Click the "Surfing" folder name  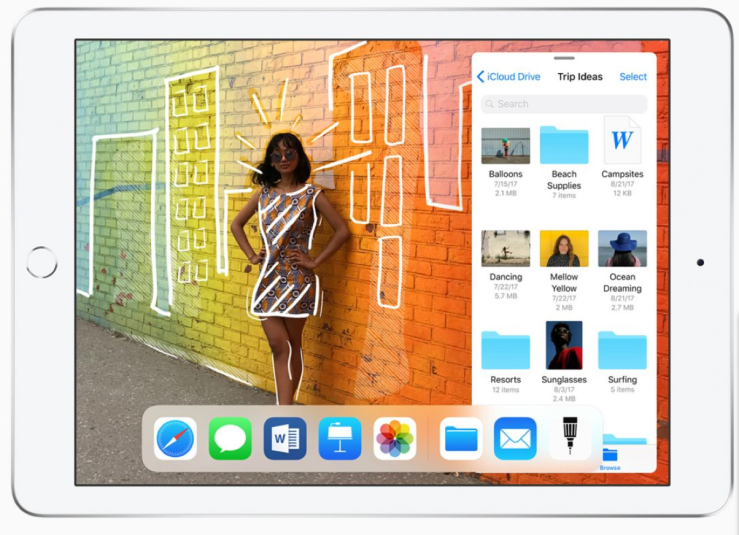622,379
